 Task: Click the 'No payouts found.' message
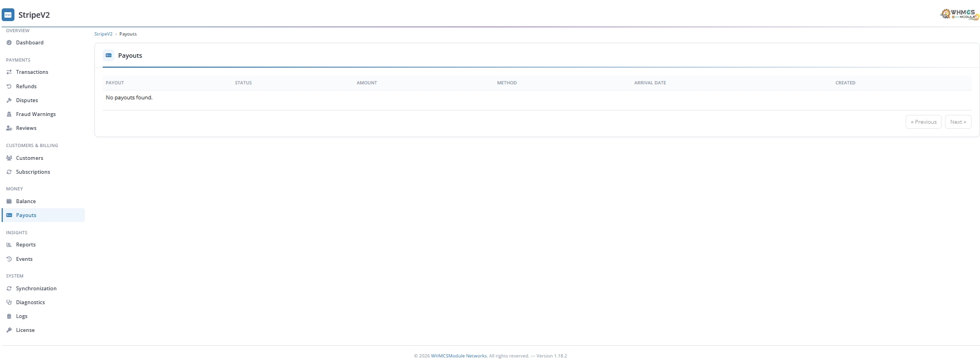(x=129, y=98)
